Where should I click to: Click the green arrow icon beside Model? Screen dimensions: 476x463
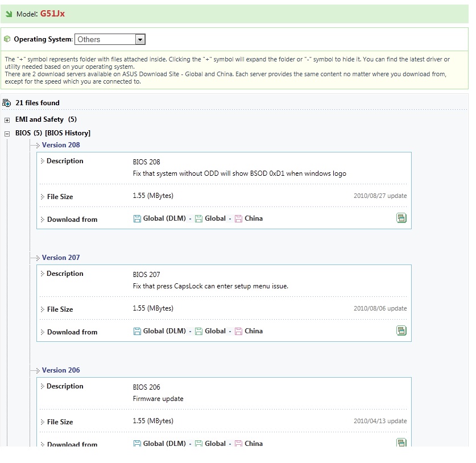point(9,14)
